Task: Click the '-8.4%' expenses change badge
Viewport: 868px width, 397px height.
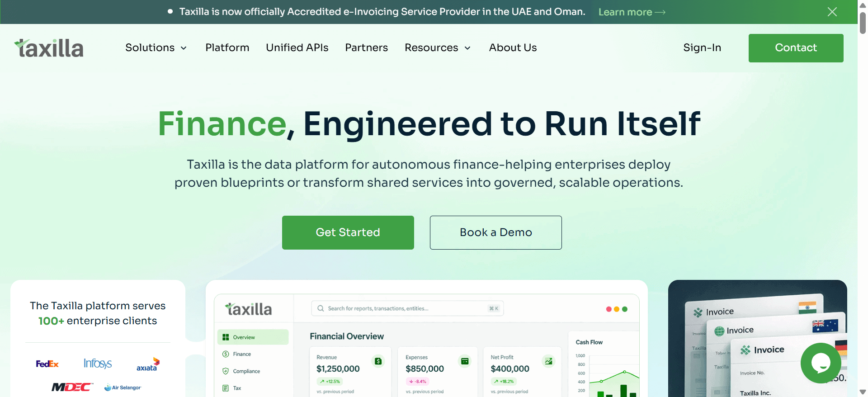Action: point(418,382)
